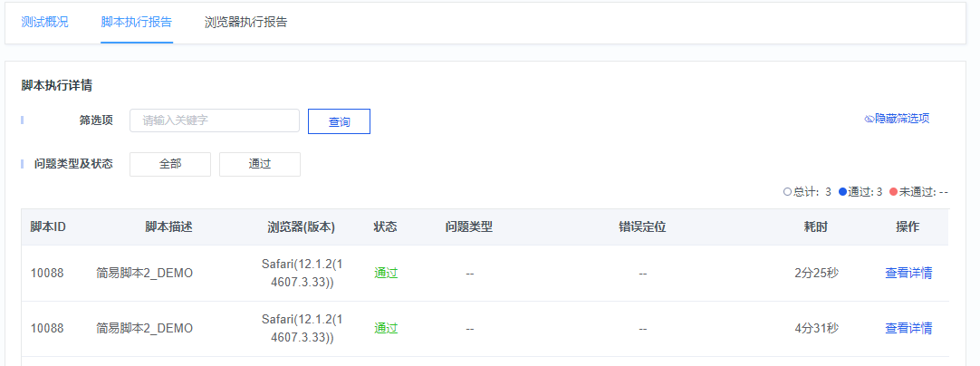
Task: Select the 全部 status filter
Action: coord(170,164)
